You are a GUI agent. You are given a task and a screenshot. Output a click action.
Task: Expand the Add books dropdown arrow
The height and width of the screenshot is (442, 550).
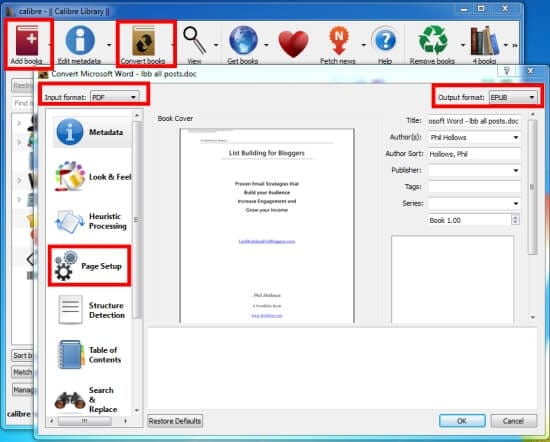[49, 45]
